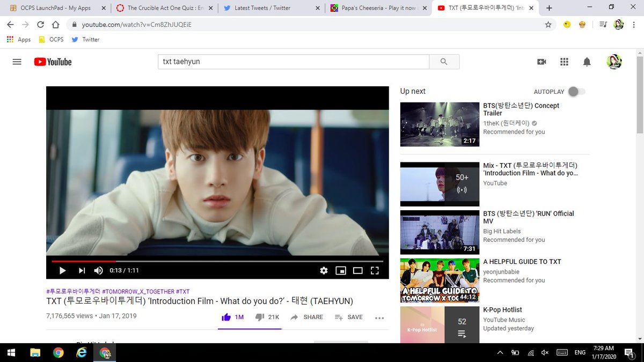Image resolution: width=644 pixels, height=362 pixels.
Task: Open Internet Explorer from the taskbar
Action: point(82,353)
